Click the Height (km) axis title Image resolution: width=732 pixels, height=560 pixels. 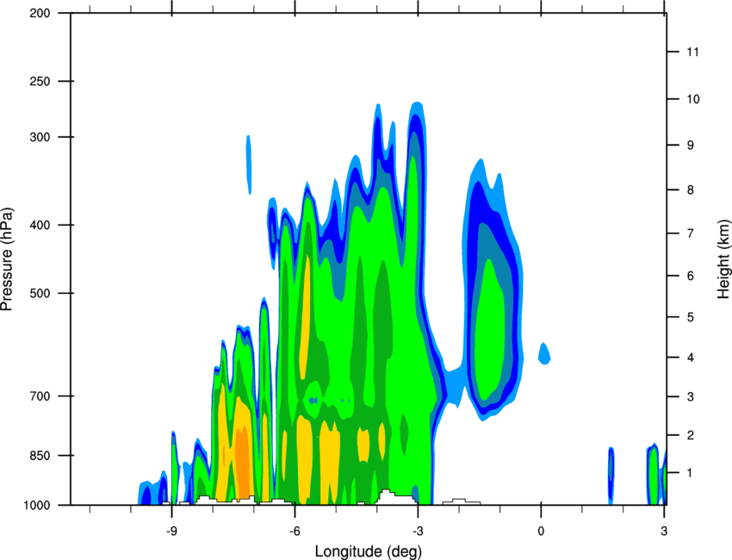(723, 258)
